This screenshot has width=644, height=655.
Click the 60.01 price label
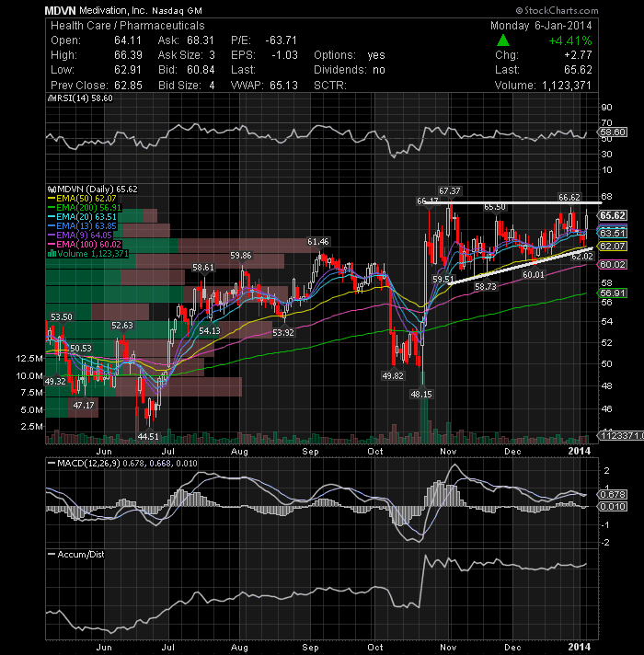(534, 274)
